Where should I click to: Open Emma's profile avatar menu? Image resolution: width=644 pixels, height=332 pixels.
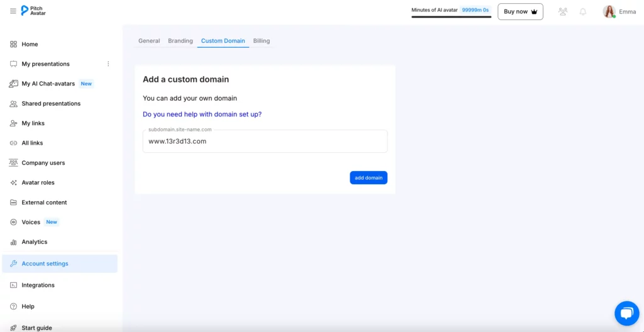point(609,11)
